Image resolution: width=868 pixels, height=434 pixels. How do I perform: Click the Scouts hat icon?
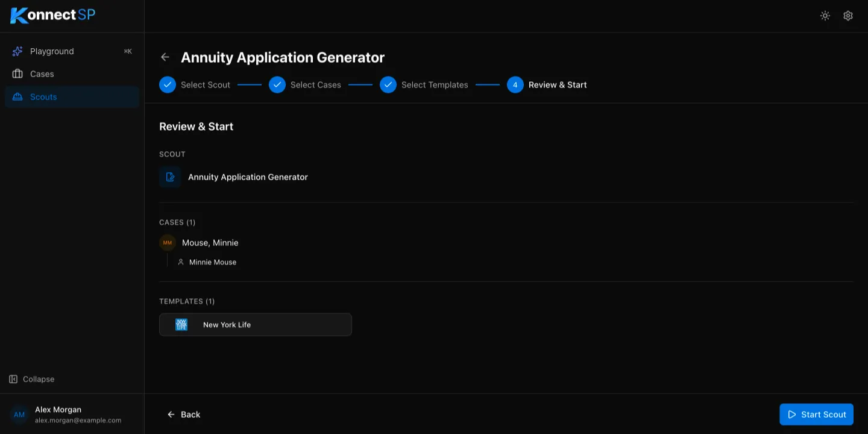[17, 97]
